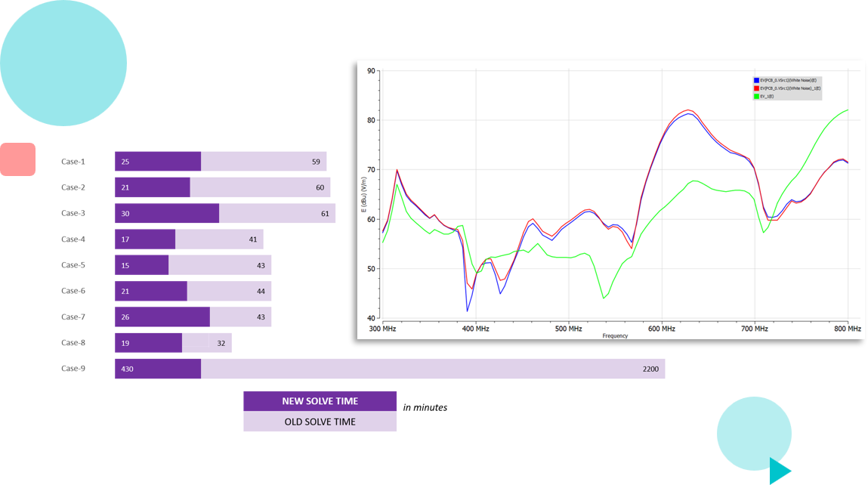Viewport: 868px width, 485px height.
Task: Select Case-1 dark purple bar showing 25
Action: (x=158, y=162)
